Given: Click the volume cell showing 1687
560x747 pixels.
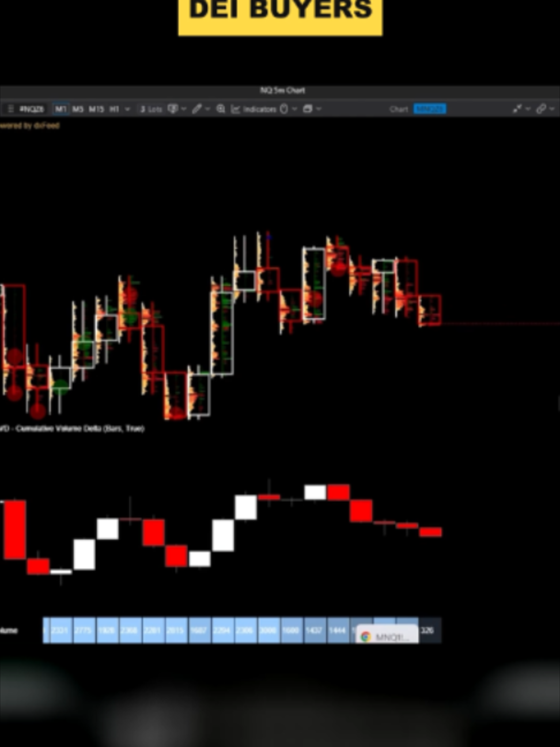Looking at the screenshot, I should tap(199, 631).
